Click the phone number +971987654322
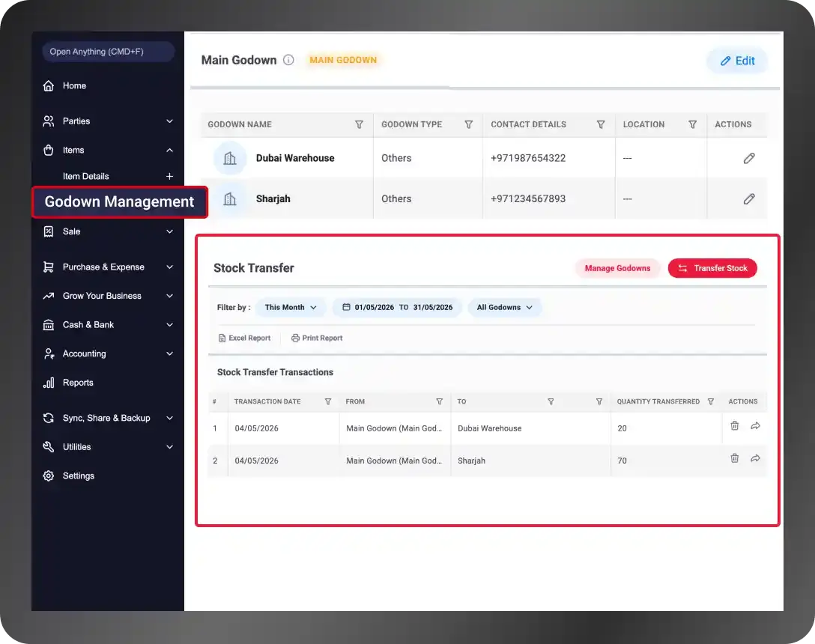Image resolution: width=815 pixels, height=644 pixels. pos(528,158)
